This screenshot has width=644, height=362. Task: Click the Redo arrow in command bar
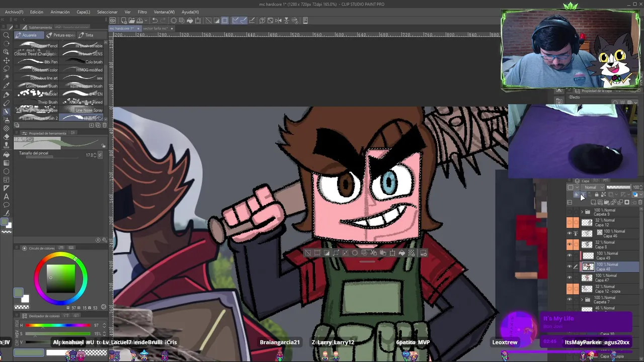(163, 21)
